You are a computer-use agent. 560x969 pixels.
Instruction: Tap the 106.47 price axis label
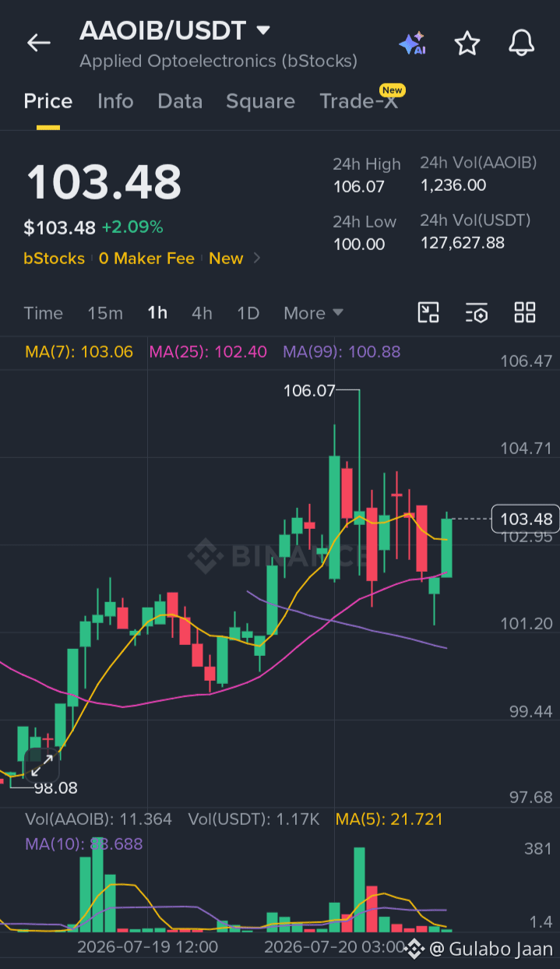[526, 361]
